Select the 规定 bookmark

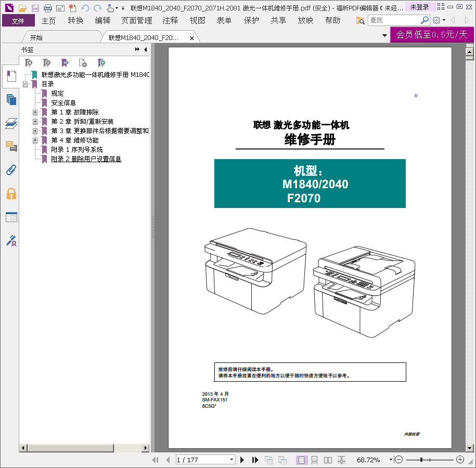57,94
